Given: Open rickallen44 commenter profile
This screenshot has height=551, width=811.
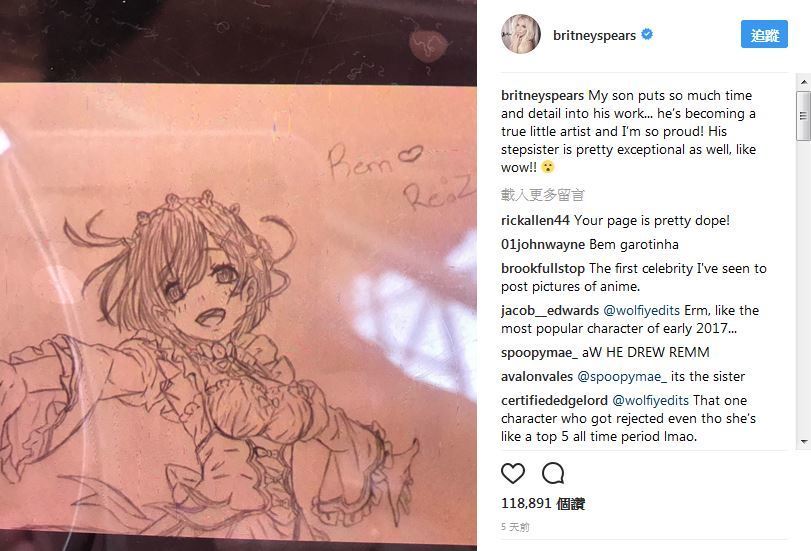Looking at the screenshot, I should coord(535,220).
